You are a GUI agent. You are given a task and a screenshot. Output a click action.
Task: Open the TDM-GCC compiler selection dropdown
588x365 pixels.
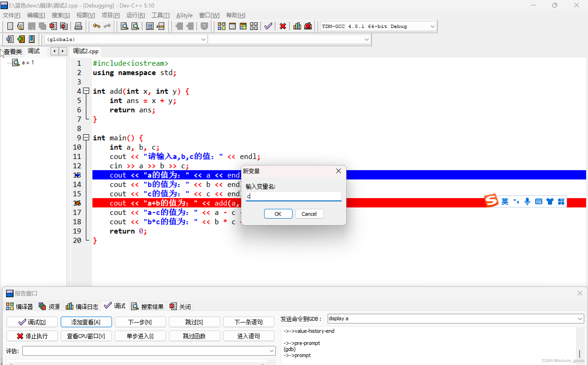432,26
